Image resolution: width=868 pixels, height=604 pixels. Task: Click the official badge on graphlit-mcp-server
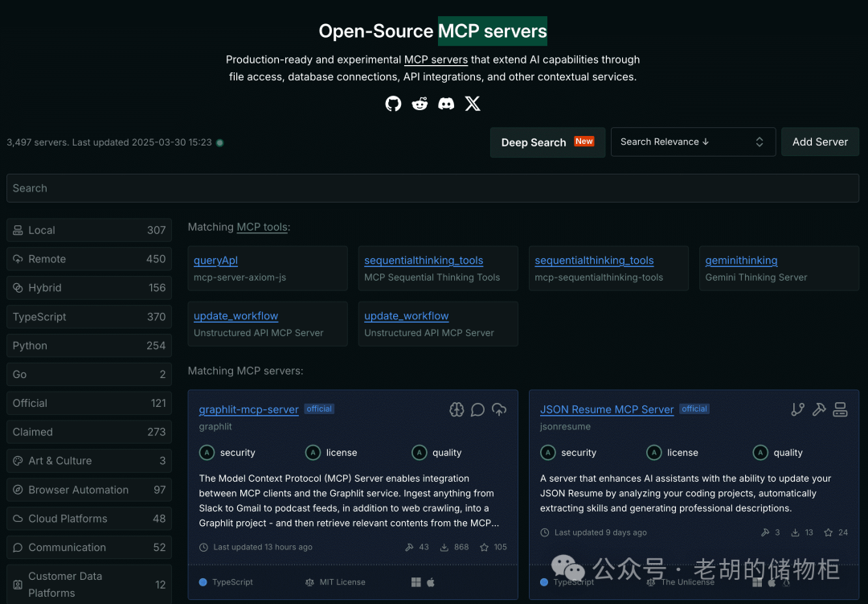click(319, 409)
